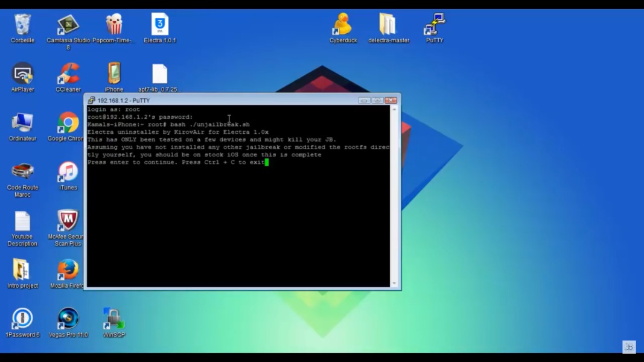Select the AirPlayer icon
Image resolution: width=644 pixels, height=362 pixels.
point(22,74)
